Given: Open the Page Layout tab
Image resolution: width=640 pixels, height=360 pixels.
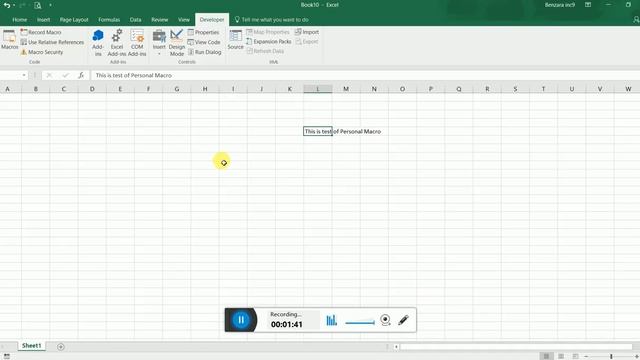Looking at the screenshot, I should point(74,20).
